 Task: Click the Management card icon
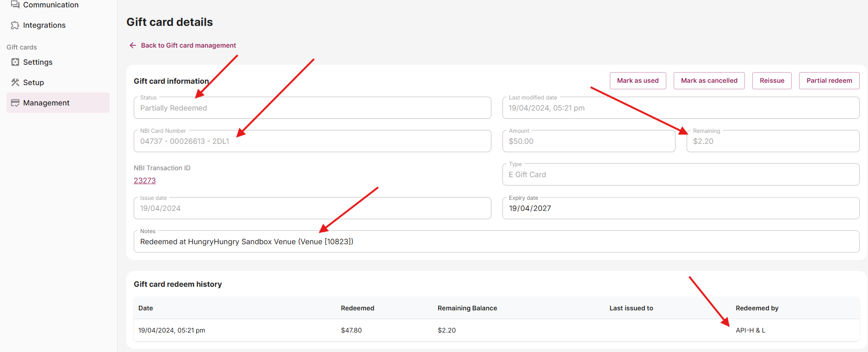[x=15, y=103]
